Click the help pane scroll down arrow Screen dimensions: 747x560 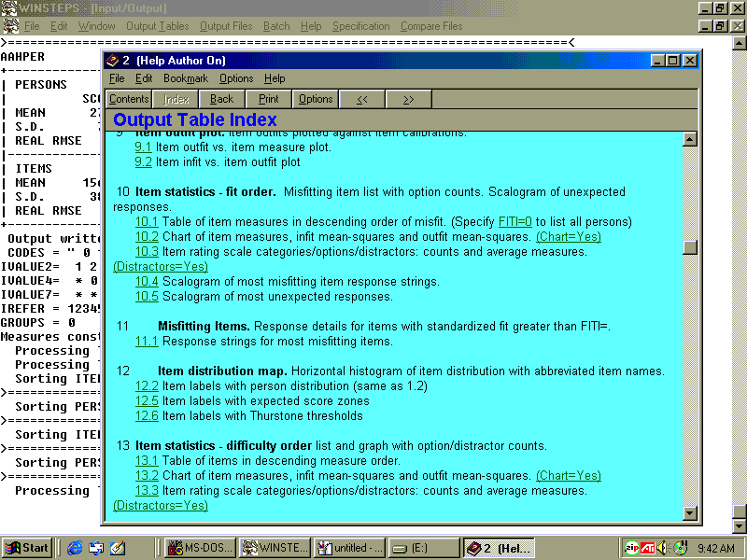pos(690,512)
